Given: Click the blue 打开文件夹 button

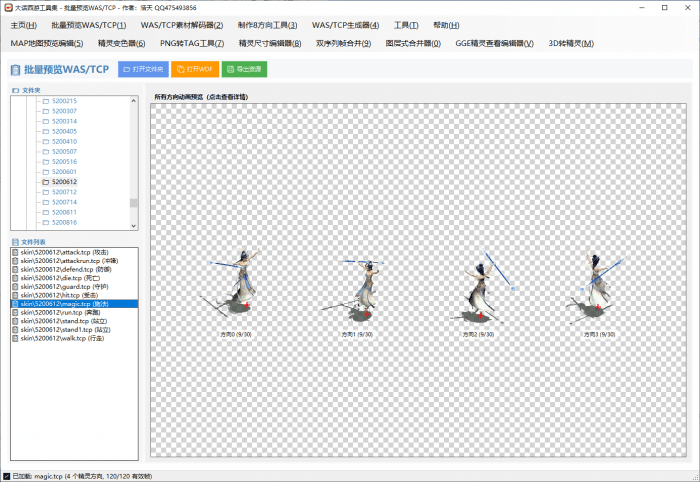Looking at the screenshot, I should [143, 69].
